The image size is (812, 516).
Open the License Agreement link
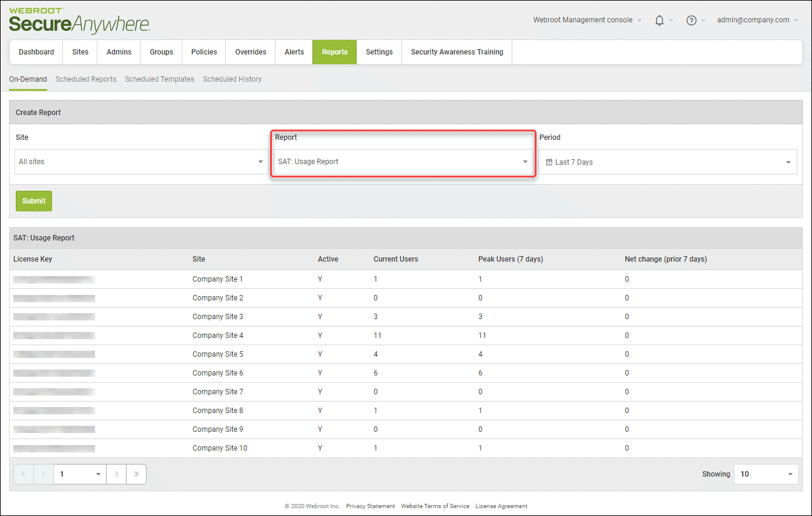click(x=501, y=506)
